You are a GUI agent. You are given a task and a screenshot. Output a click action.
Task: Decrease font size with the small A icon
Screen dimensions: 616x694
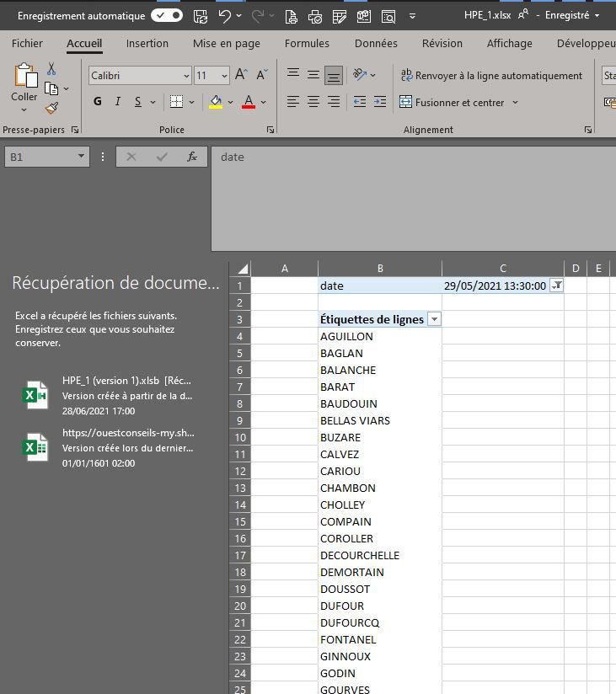262,74
